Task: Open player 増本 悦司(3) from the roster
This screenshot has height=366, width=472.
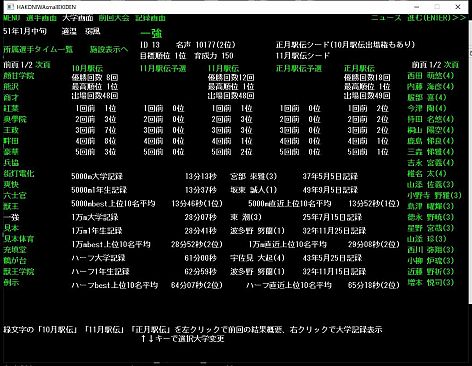Action: [430, 283]
